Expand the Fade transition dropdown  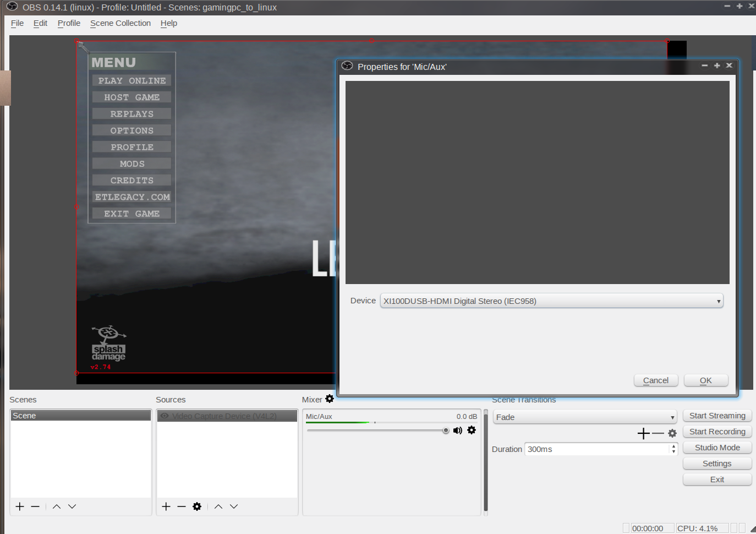point(584,417)
